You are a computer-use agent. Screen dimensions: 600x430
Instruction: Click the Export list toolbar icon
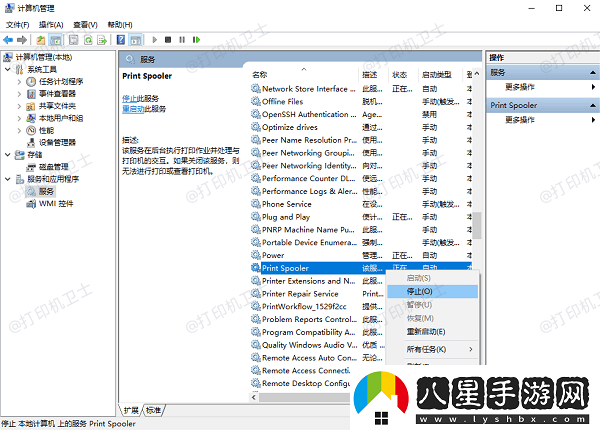click(102, 39)
